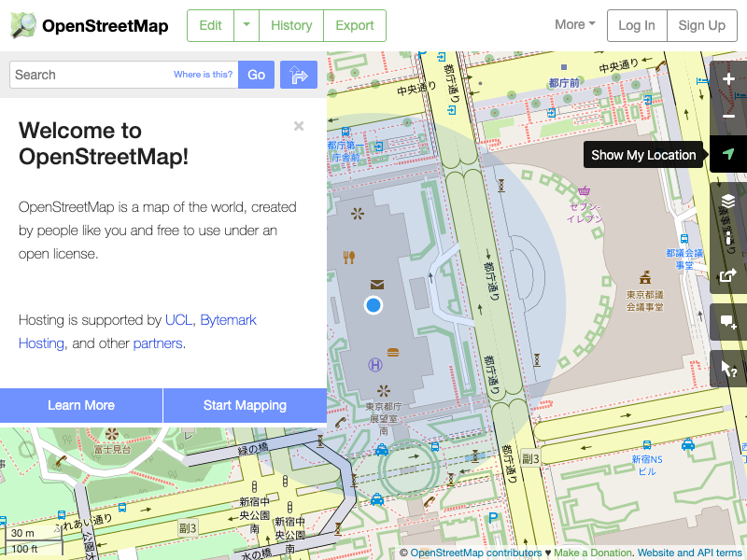Open the More dropdown menu

click(x=575, y=24)
